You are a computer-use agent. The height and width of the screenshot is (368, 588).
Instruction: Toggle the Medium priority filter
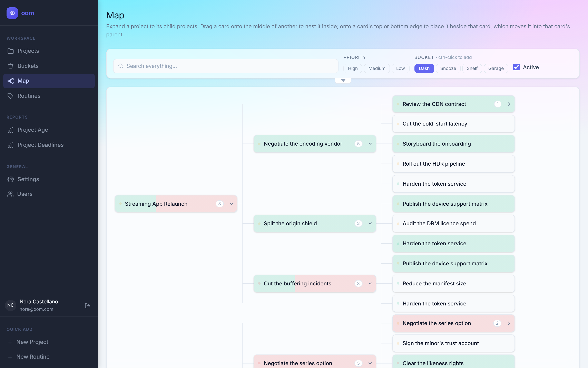[377, 68]
